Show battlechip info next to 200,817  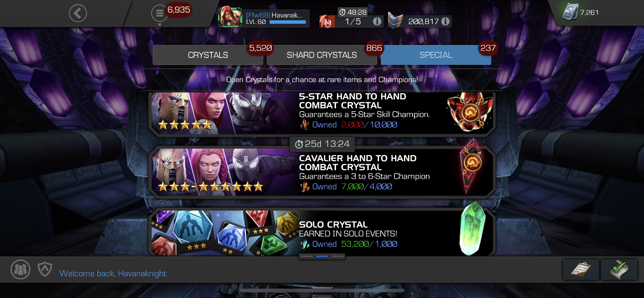445,21
